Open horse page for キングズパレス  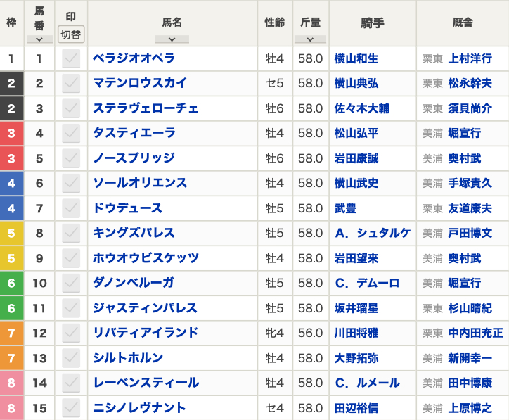coord(134,233)
